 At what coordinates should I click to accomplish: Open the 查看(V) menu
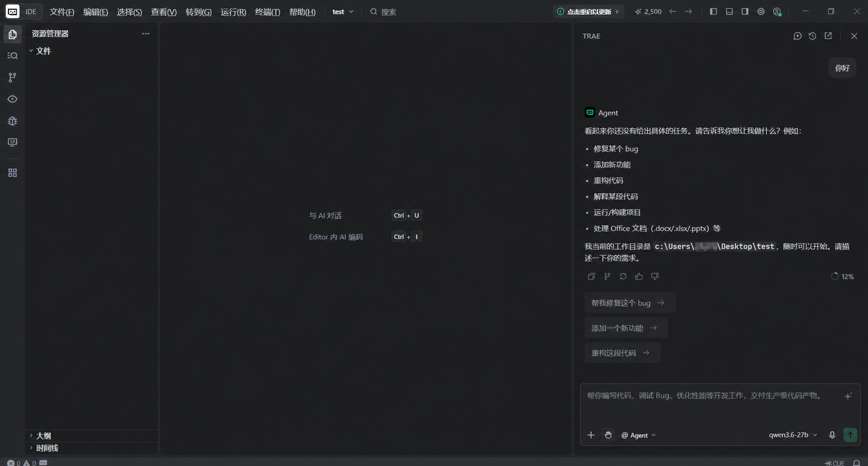click(x=164, y=12)
